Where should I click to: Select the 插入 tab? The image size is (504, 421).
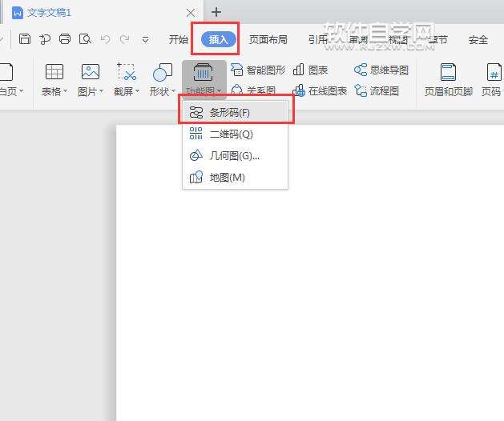[218, 39]
